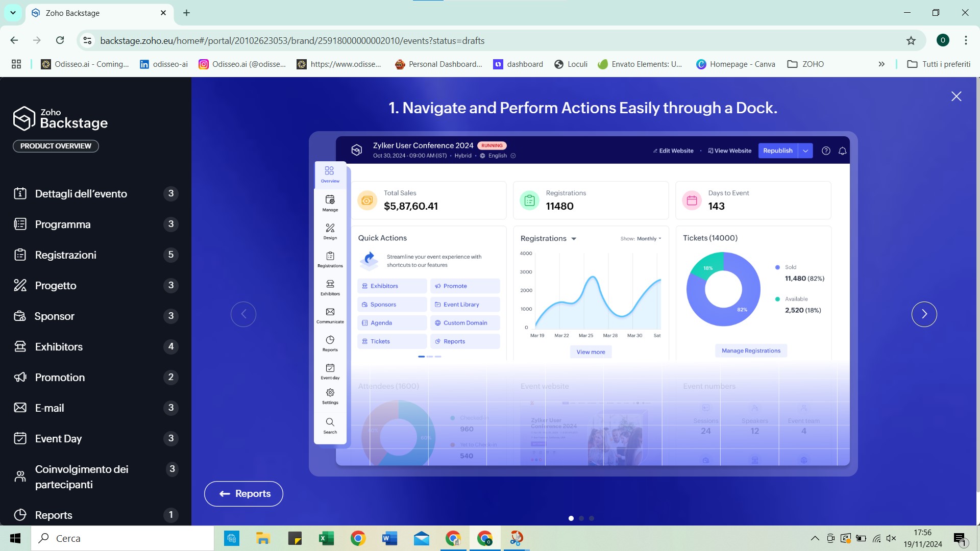The height and width of the screenshot is (551, 980).
Task: Click the Cerca taskbar search box
Action: (x=122, y=538)
